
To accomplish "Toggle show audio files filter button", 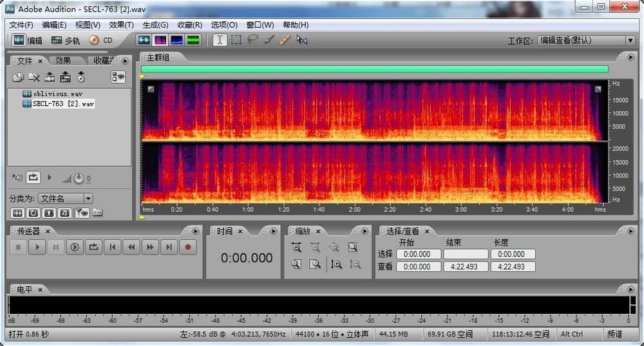I will pyautogui.click(x=17, y=212).
